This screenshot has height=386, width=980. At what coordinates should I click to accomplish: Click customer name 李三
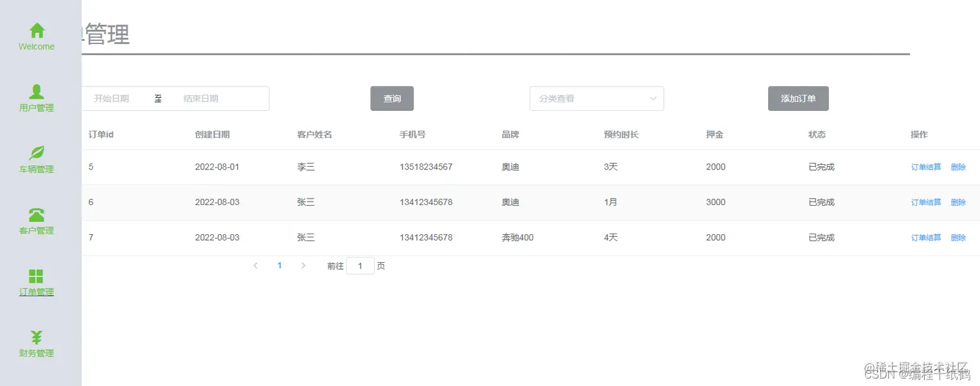coord(306,167)
